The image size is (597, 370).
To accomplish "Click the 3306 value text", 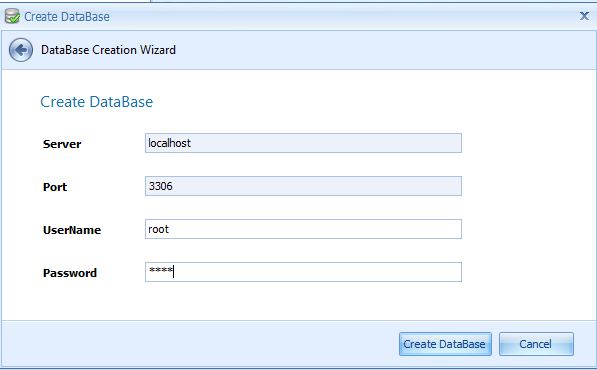I will pyautogui.click(x=160, y=186).
